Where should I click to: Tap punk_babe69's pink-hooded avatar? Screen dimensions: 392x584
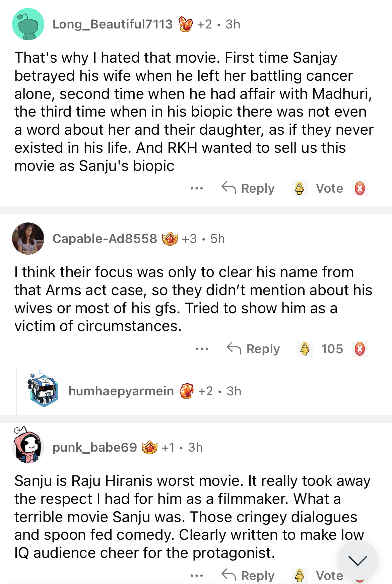pos(28,446)
